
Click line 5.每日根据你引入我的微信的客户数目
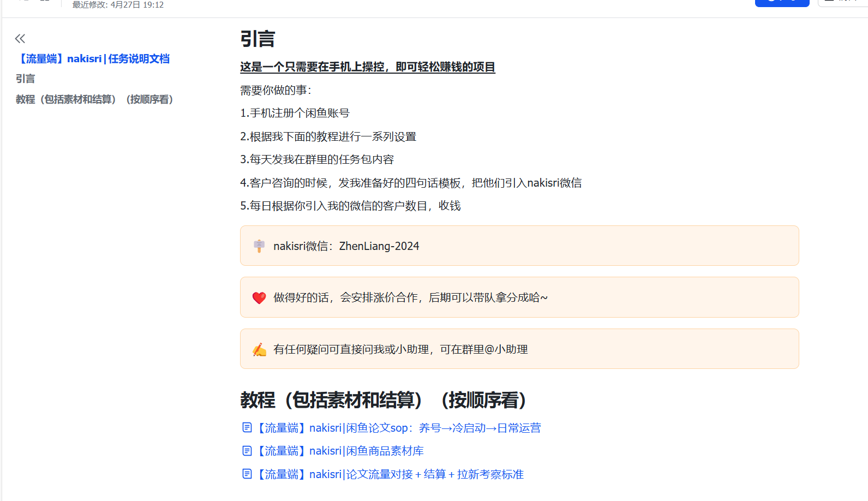(x=350, y=206)
